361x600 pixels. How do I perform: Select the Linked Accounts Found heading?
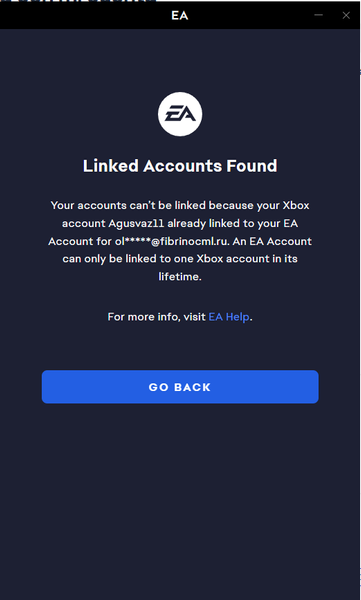[180, 166]
